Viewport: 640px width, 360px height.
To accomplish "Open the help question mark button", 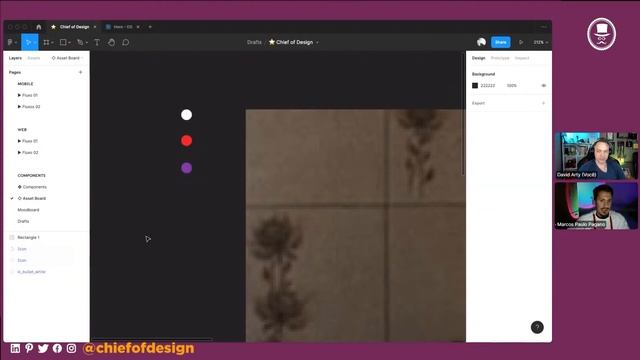I will point(537,327).
